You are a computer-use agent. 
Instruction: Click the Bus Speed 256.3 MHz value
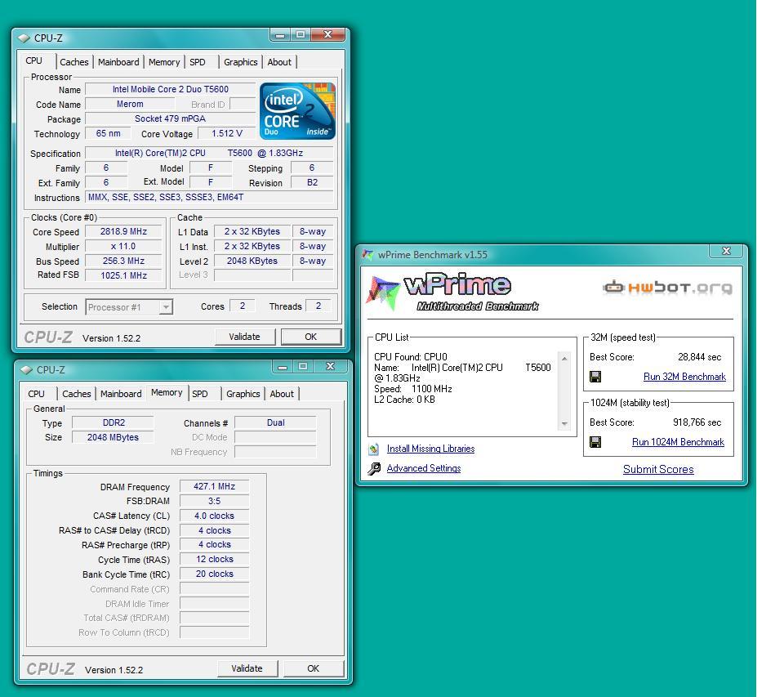pos(123,261)
